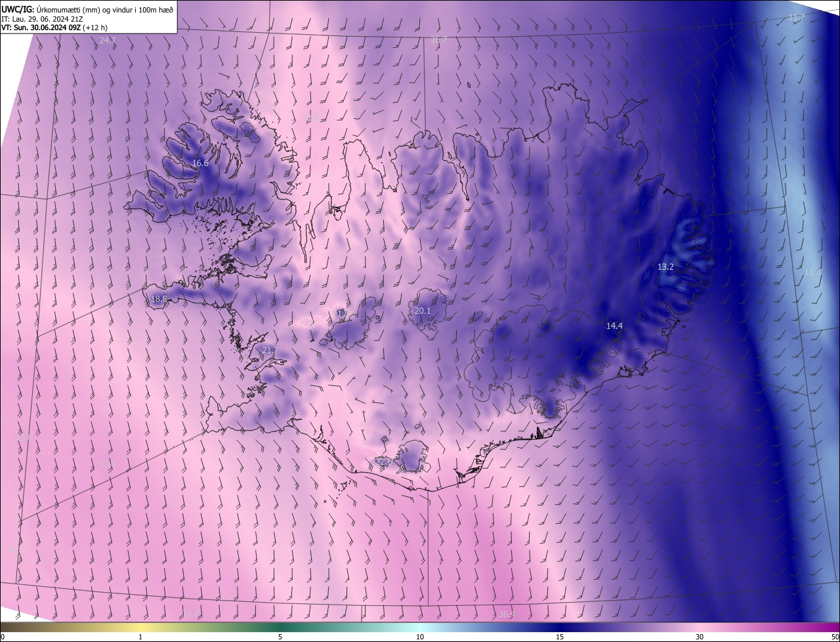Click the valid time 'VT: Sun. 30.06.2024 09Z (+12 h)'
Image resolution: width=840 pixels, height=642 pixels.
[x=54, y=28]
